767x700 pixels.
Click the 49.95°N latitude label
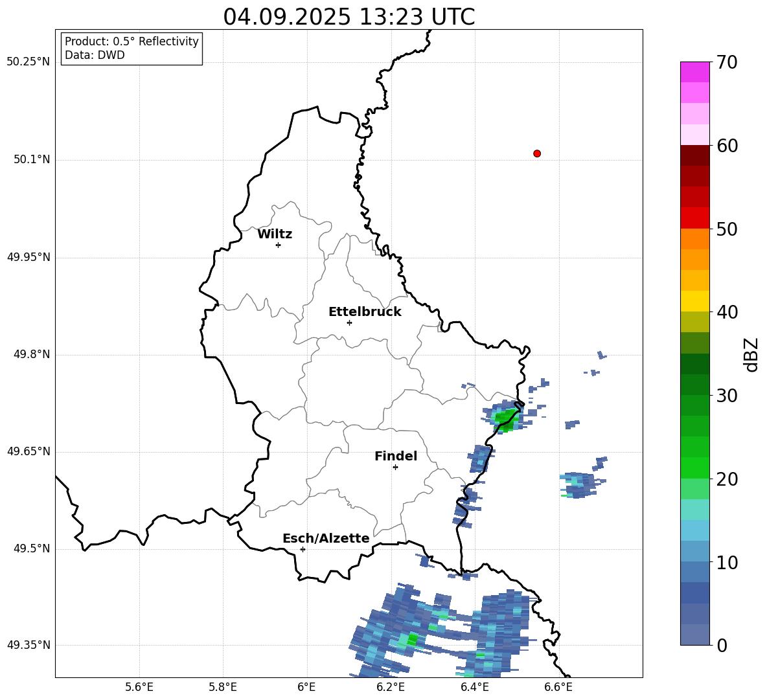tap(29, 257)
